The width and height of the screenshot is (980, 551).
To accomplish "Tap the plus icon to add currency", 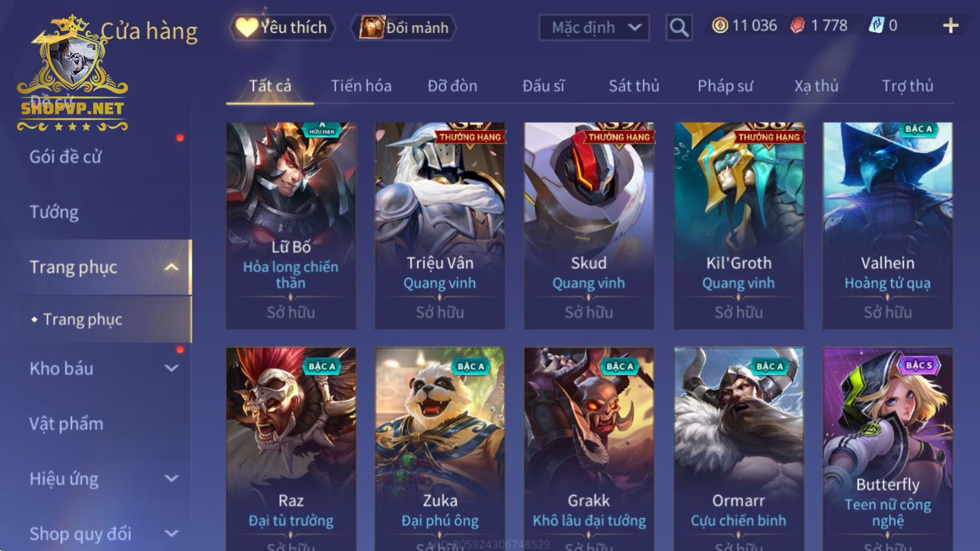I will [950, 26].
